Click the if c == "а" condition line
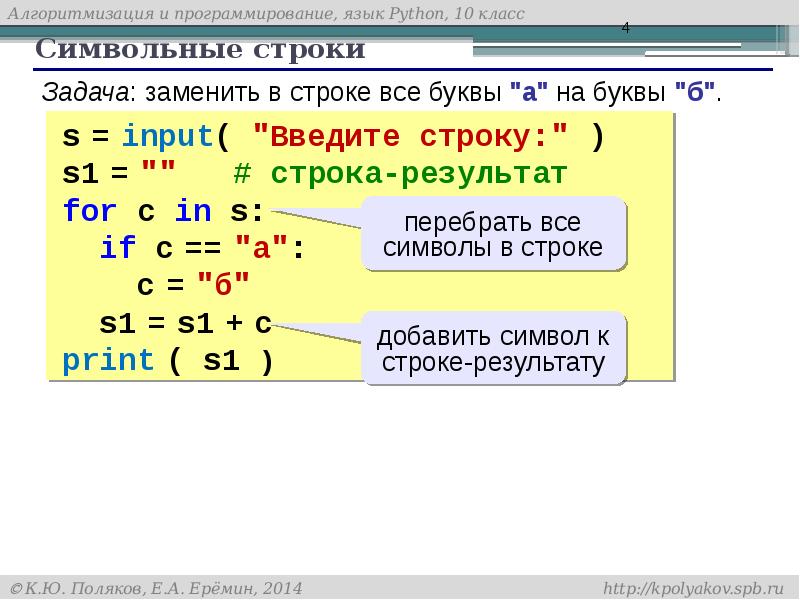This screenshot has height=600, width=800. 200,248
